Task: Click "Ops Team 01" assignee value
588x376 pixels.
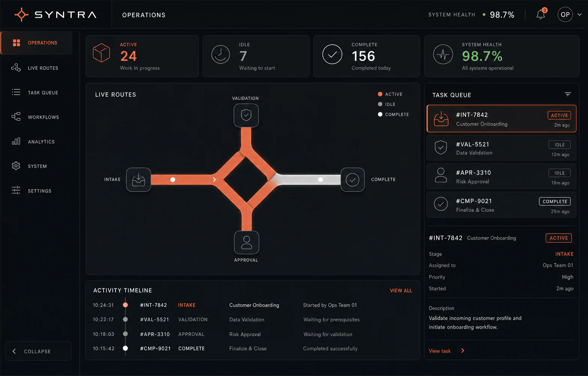Action: coord(558,265)
